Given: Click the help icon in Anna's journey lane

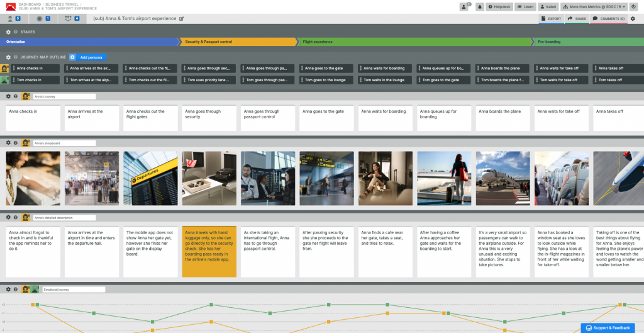Looking at the screenshot, I should 16,96.
